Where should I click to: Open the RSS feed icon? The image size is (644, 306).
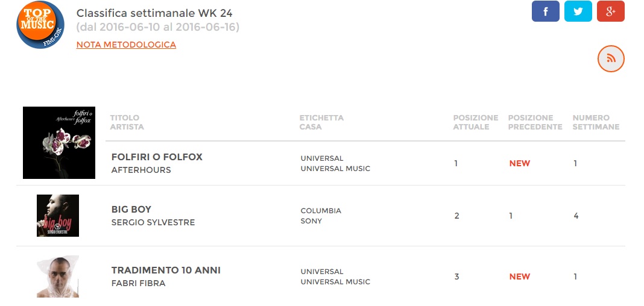click(x=611, y=58)
